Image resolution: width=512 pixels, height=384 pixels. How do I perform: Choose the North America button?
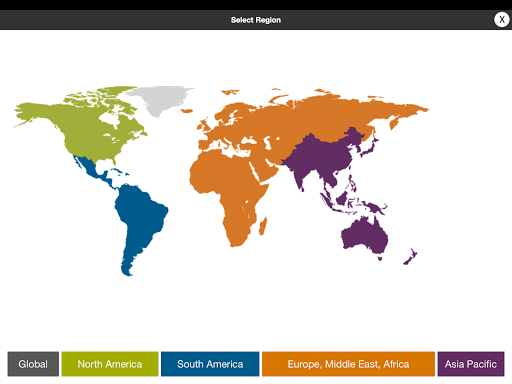tap(110, 364)
